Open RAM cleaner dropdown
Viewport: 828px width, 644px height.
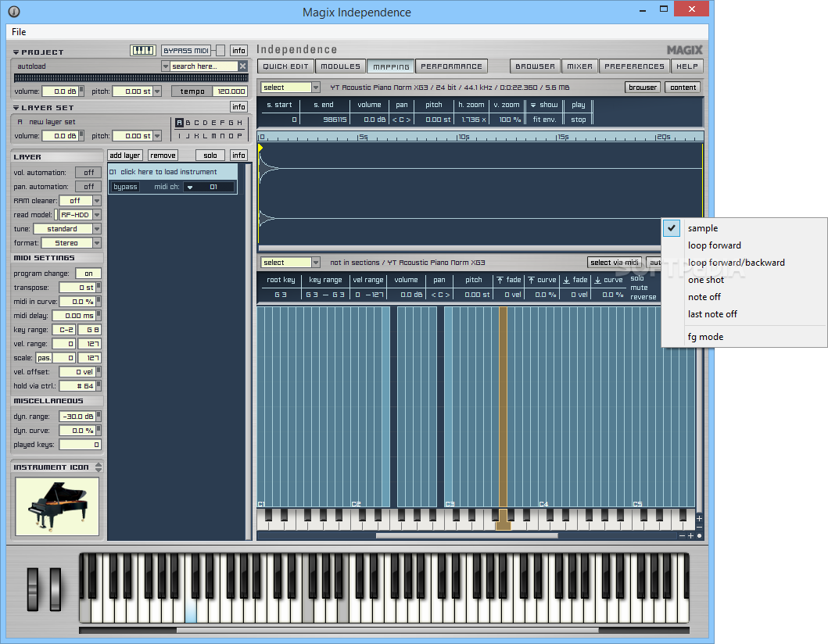pyautogui.click(x=97, y=201)
